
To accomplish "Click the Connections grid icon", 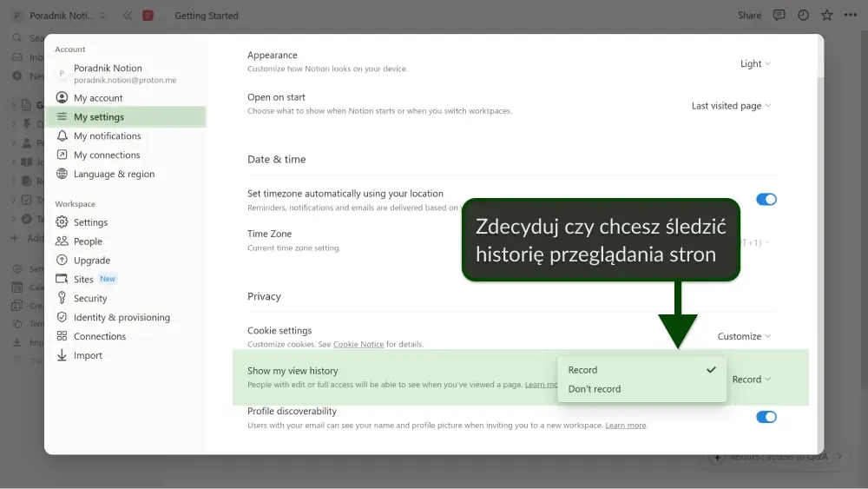I will pos(62,336).
